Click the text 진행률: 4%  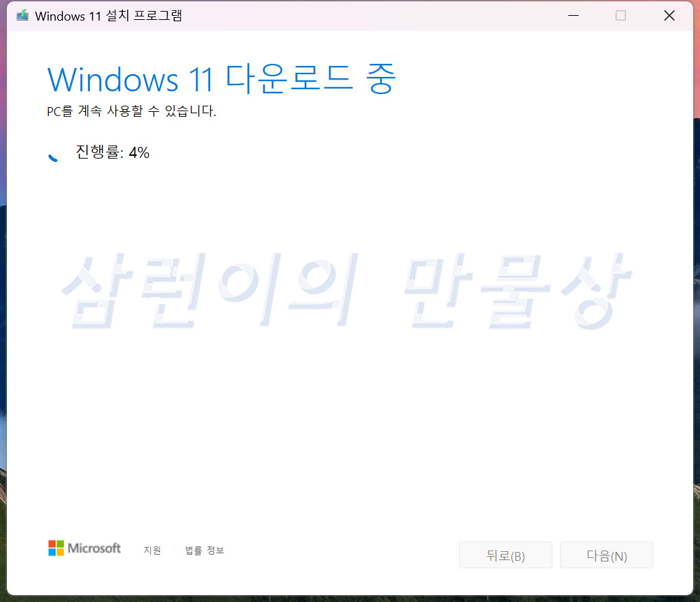(113, 152)
